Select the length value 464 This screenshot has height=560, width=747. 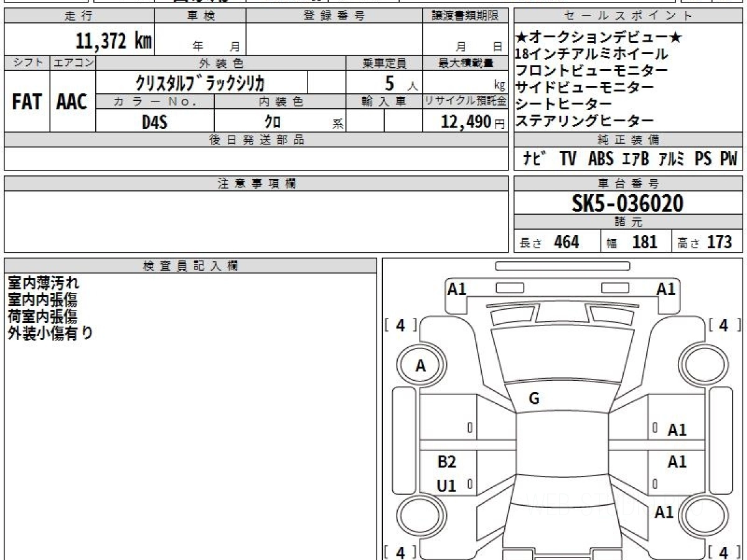tap(566, 242)
